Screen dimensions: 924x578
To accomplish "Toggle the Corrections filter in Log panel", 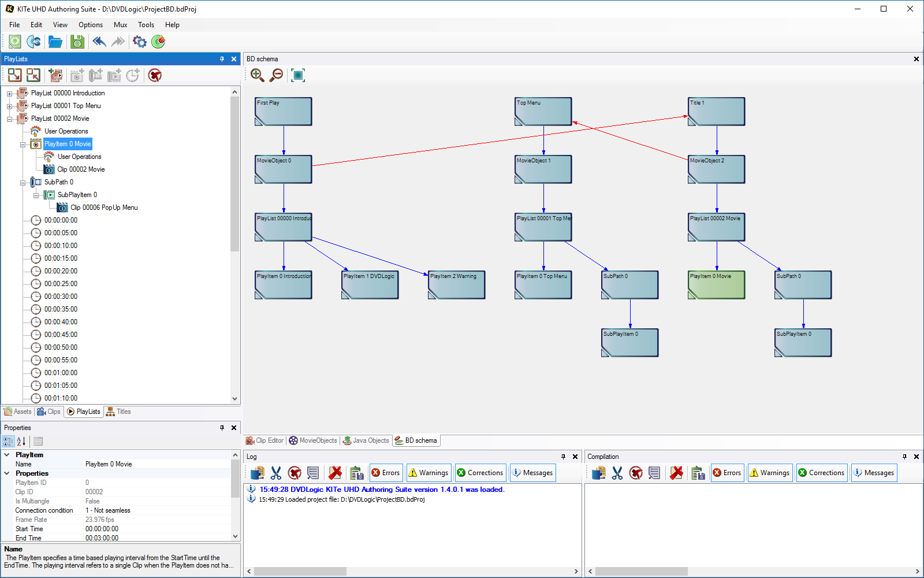I will click(480, 473).
